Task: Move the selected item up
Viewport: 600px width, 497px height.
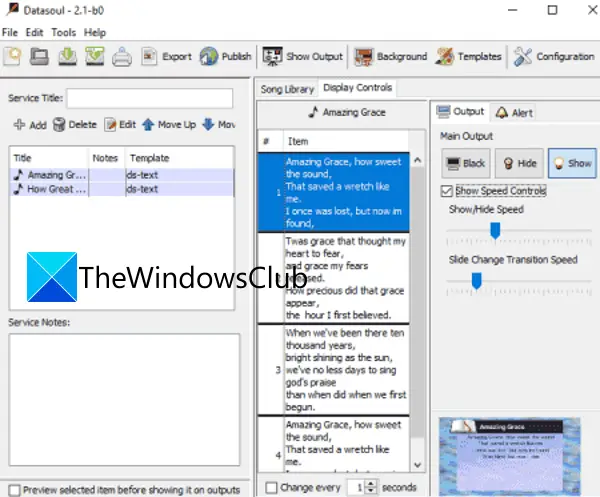Action: pyautogui.click(x=169, y=125)
